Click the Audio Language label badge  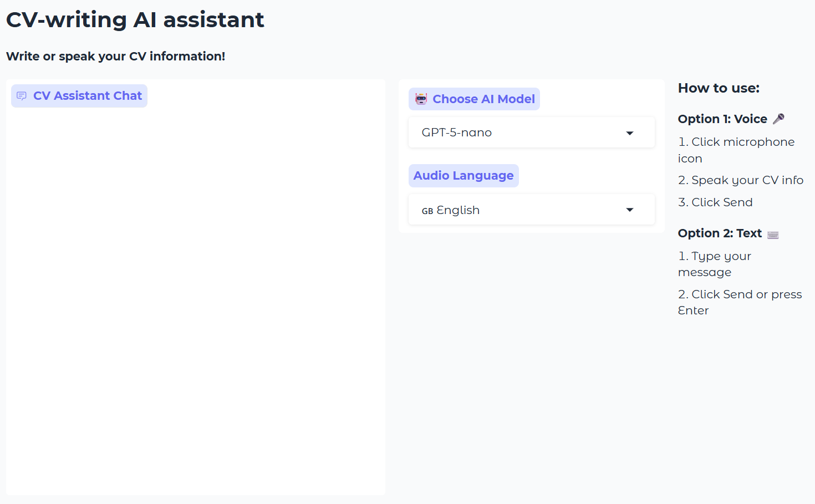(463, 175)
